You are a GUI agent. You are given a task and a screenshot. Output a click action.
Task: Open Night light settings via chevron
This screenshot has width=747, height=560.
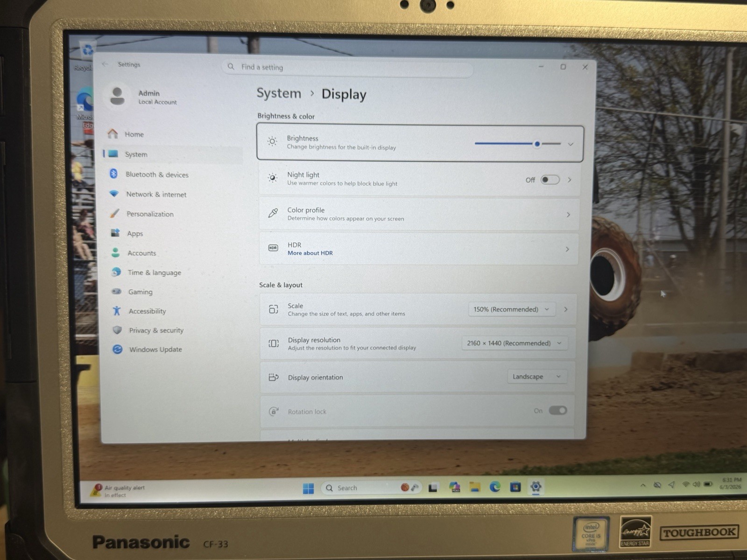[x=570, y=180]
